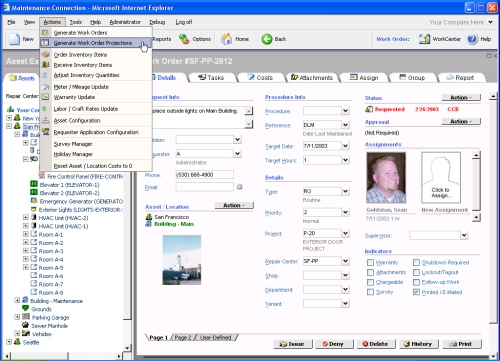Click the New document toolbar icon
The width and height of the screenshot is (500, 361).
[x=14, y=39]
